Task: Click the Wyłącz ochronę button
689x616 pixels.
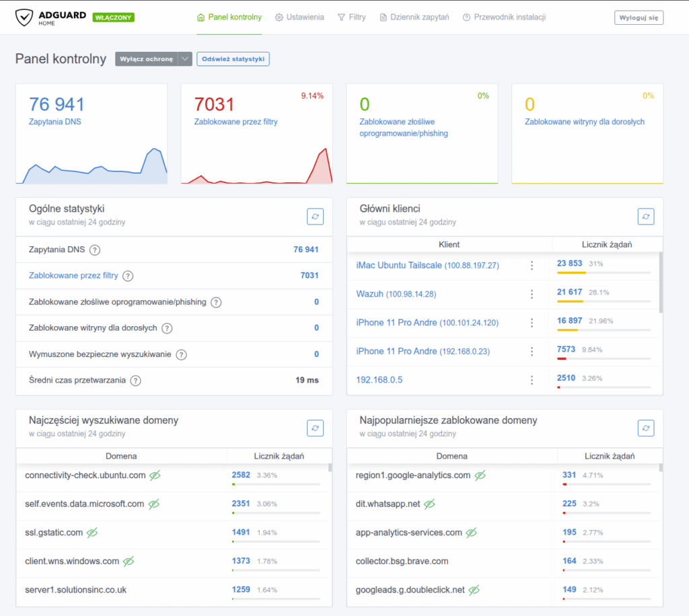Action: pos(146,59)
